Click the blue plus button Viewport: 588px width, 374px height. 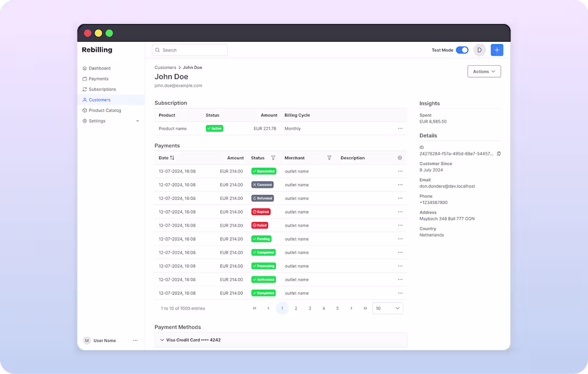coord(497,50)
